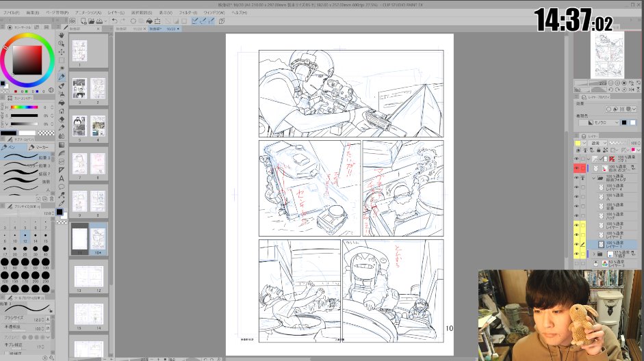This screenshot has width=644, height=361.
Task: Click the New document icon
Action: click(x=83, y=21)
